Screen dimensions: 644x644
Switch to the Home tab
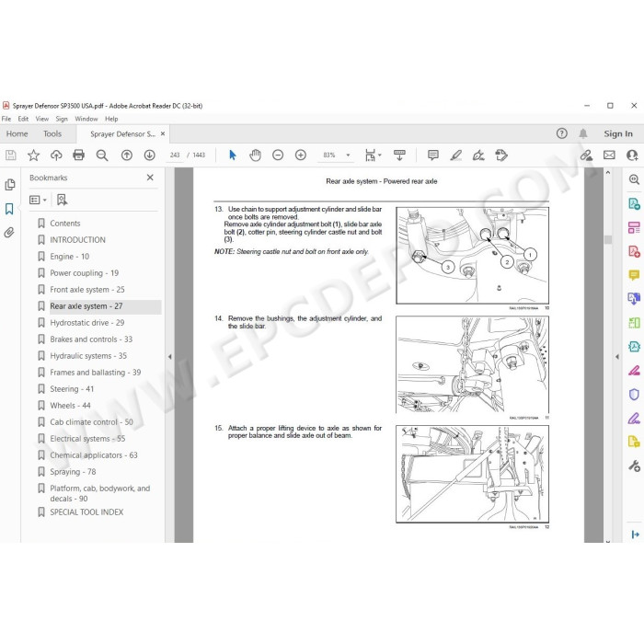(x=17, y=134)
